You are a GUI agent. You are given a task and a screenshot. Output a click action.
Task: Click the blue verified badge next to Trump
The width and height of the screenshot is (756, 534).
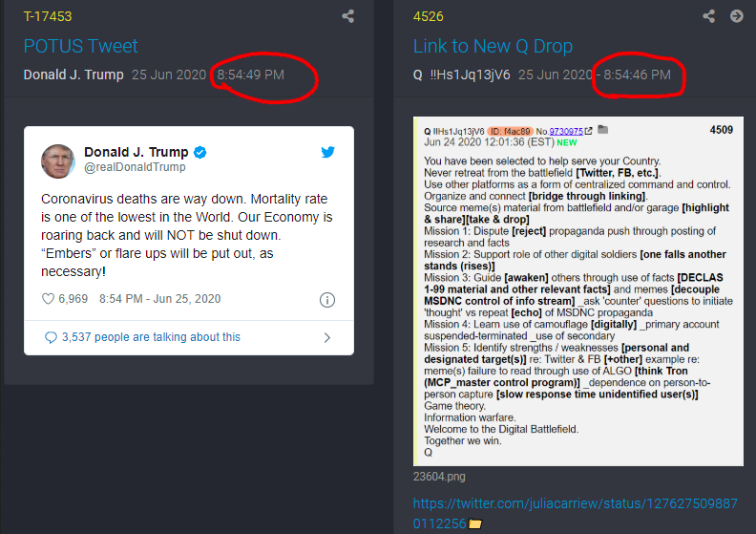[200, 153]
